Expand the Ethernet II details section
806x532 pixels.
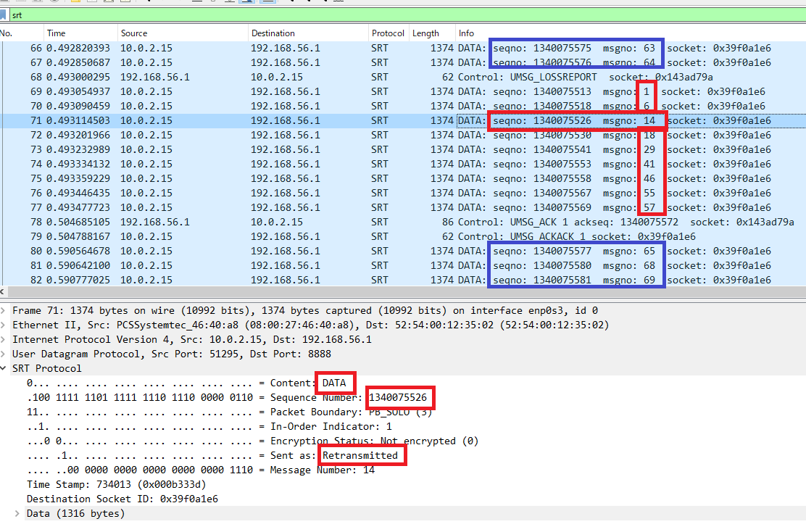[6, 325]
